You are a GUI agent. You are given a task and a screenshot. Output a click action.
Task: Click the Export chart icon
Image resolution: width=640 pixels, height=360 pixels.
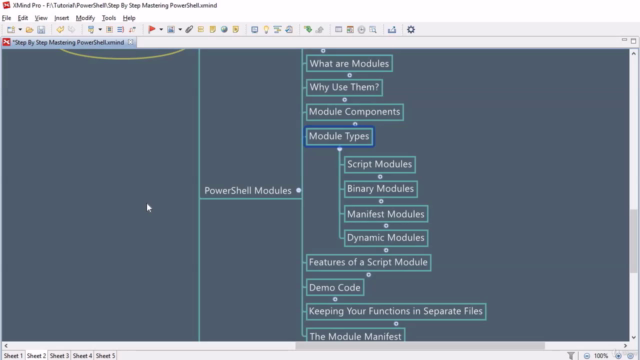392,29
